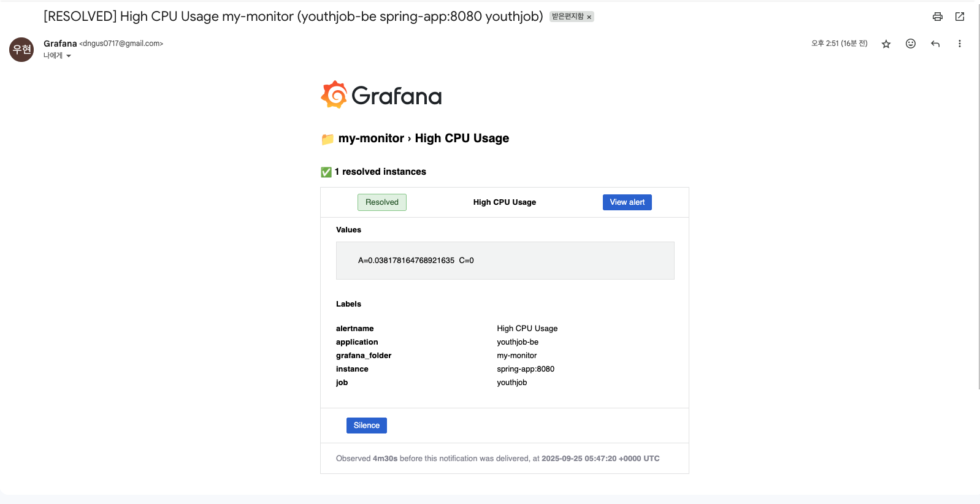Click the View alert button
Screen dimensions: 980x504
[627, 202]
